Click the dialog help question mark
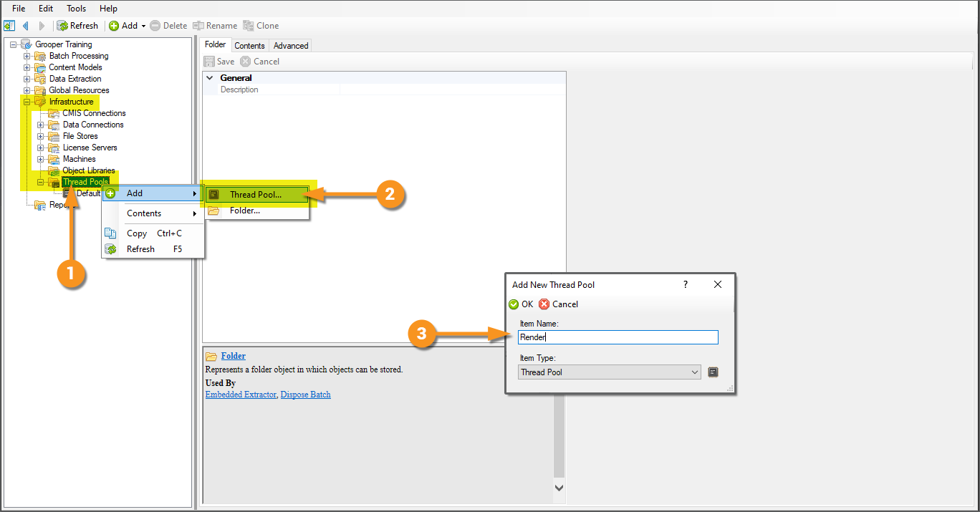This screenshot has width=980, height=512. pyautogui.click(x=686, y=284)
